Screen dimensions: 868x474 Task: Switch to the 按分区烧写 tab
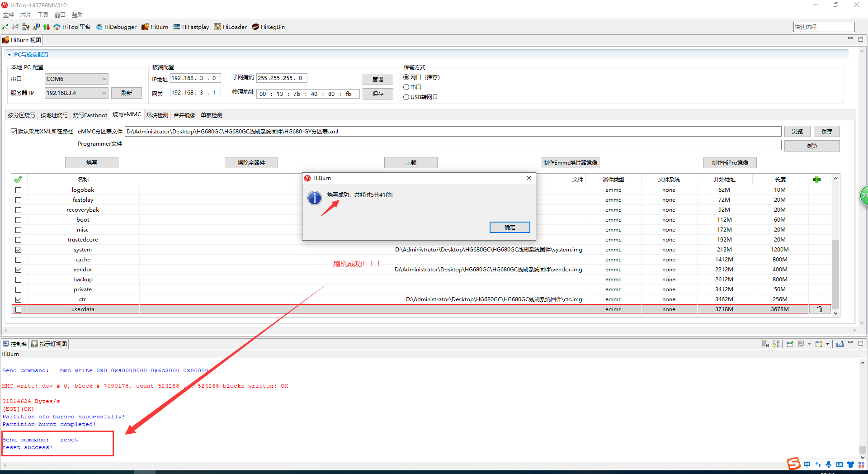(x=22, y=115)
